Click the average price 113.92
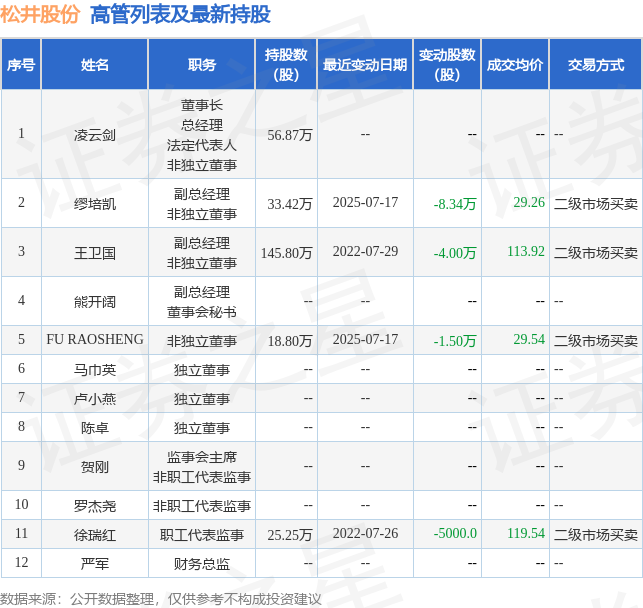The image size is (643, 608). click(x=526, y=251)
